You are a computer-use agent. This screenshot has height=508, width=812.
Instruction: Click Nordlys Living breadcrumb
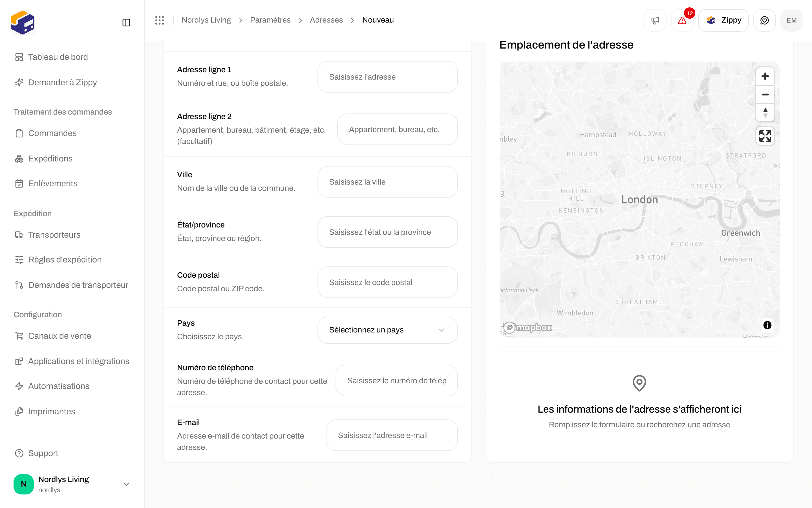tap(206, 20)
